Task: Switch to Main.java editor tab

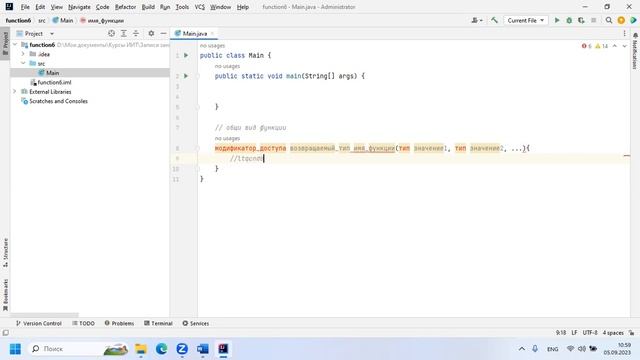Action: click(x=195, y=33)
